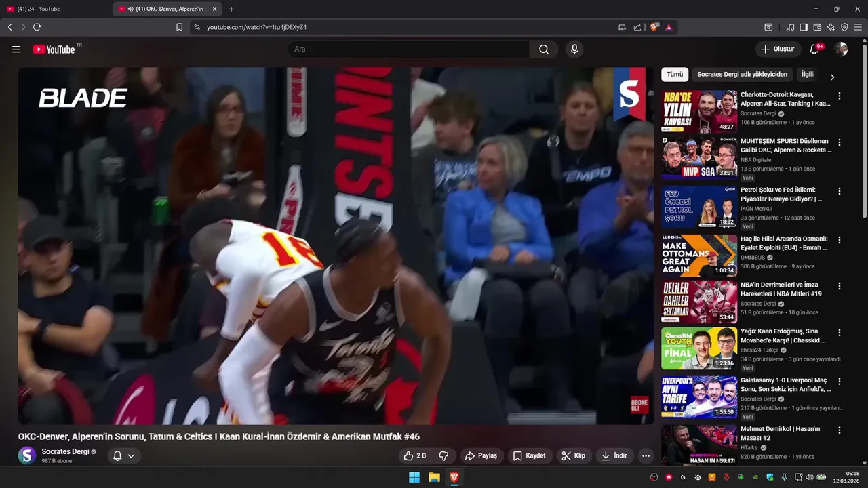Open File Explorer from the taskbar

435,477
